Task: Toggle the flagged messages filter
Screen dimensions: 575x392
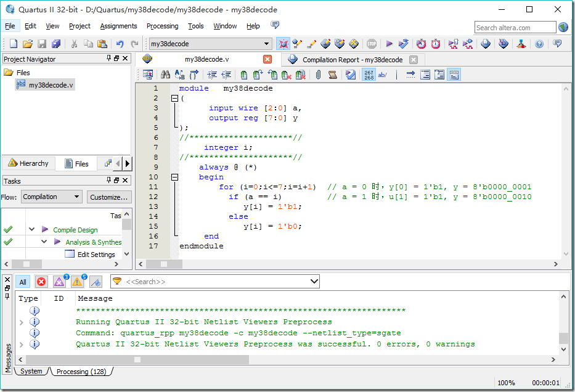Action: pos(96,282)
